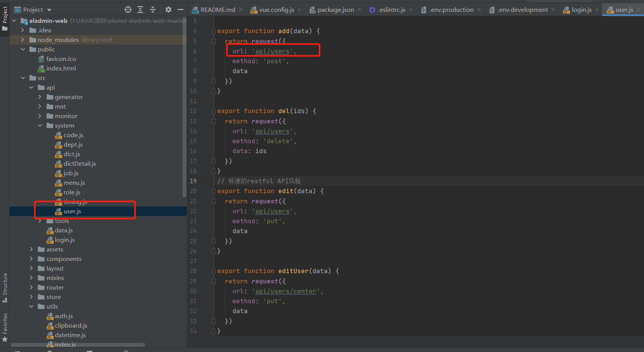This screenshot has height=352, width=644.
Task: Expand the monitor folder
Action: pyautogui.click(x=40, y=116)
